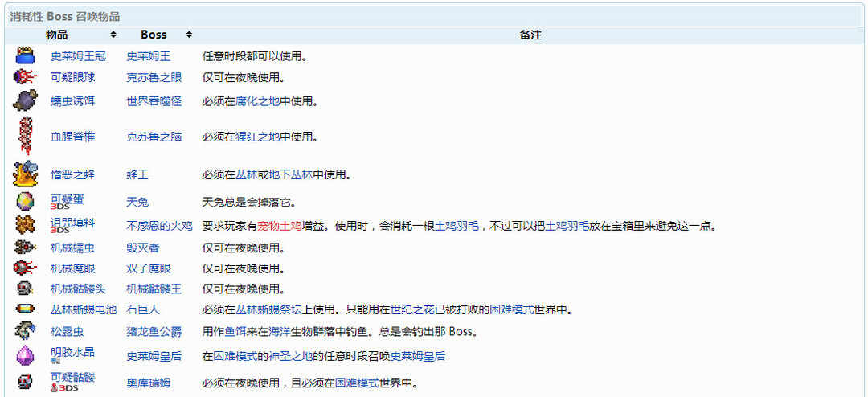
Task: Open 史莱姆皇后 link in the Boss column
Action: pyautogui.click(x=154, y=356)
